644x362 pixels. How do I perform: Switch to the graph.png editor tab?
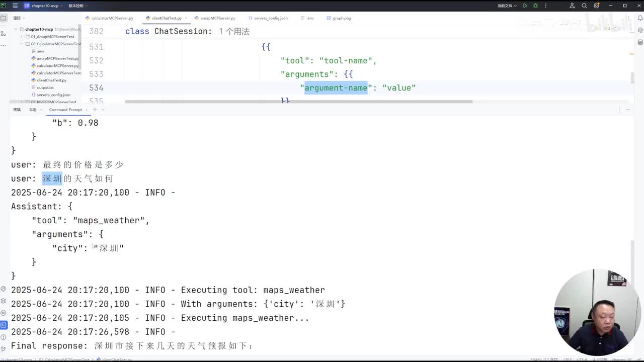(x=339, y=18)
